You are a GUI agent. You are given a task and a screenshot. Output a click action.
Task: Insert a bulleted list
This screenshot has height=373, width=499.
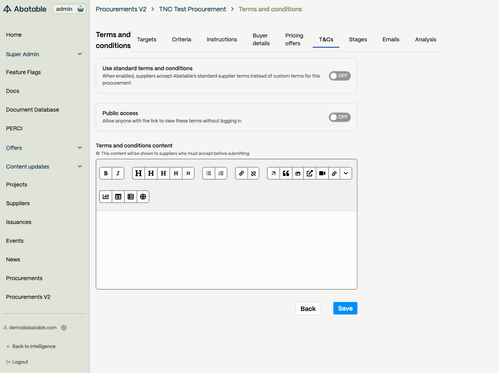[x=209, y=173]
